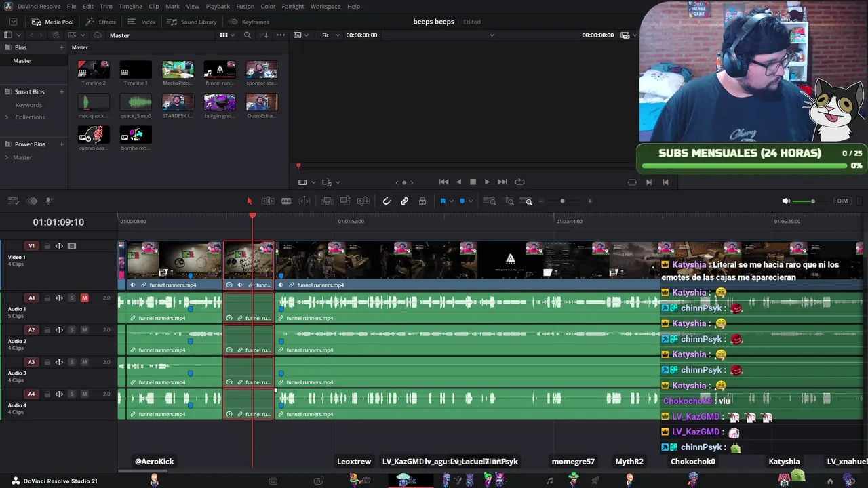This screenshot has width=868, height=488.
Task: Click the Detail Zoom icon
Action: click(x=509, y=201)
